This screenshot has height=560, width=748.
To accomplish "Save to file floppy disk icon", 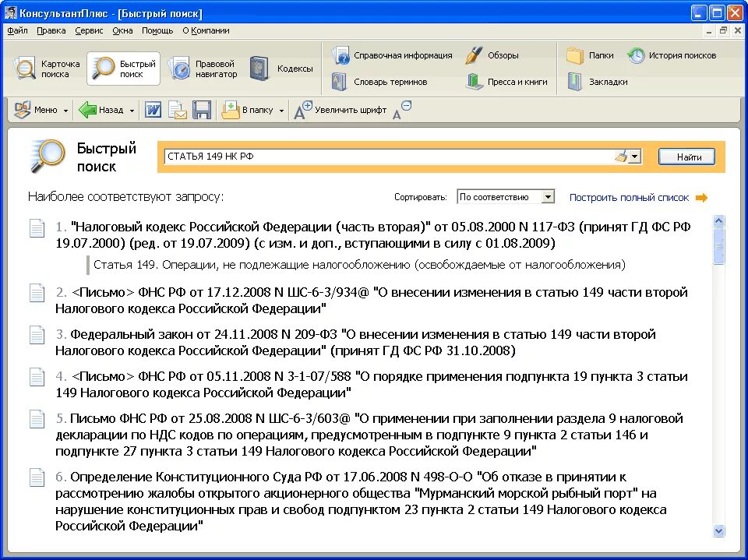I will click(202, 110).
